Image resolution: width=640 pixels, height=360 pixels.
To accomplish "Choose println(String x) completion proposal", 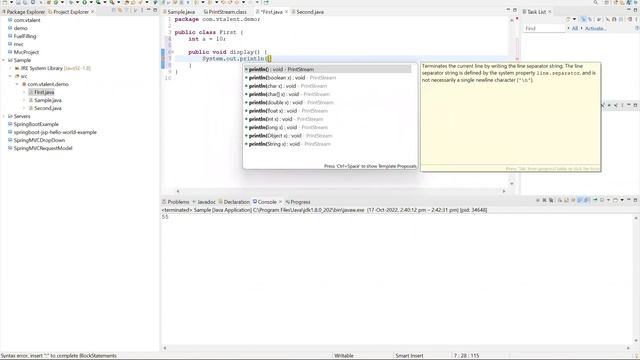I will 289,144.
